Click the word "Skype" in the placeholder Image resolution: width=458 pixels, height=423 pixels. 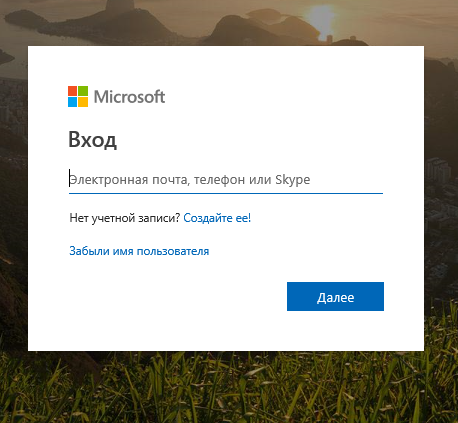click(293, 180)
